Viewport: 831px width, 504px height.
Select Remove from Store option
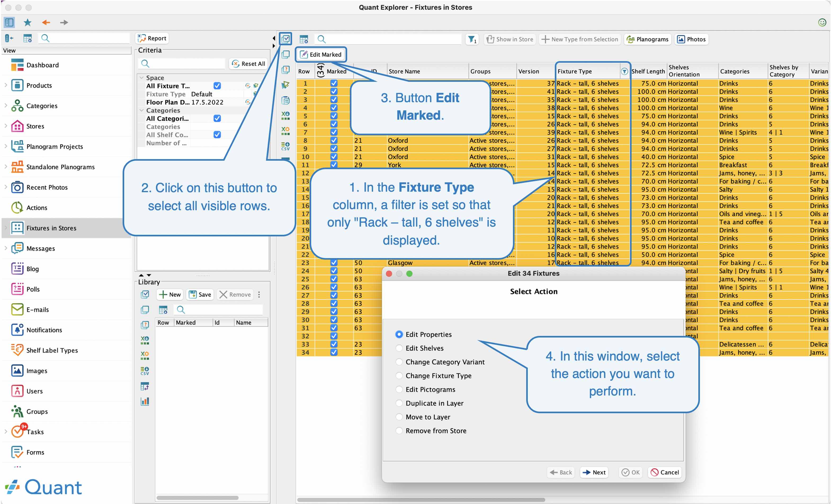pos(399,430)
